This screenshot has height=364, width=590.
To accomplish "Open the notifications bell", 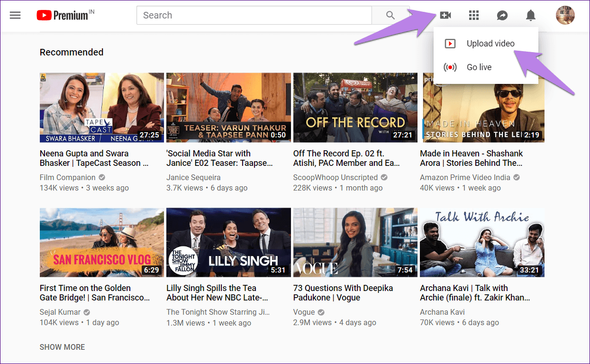I will [531, 15].
